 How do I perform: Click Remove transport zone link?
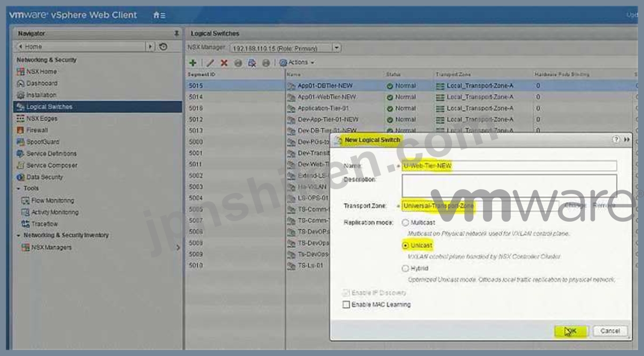coord(603,206)
